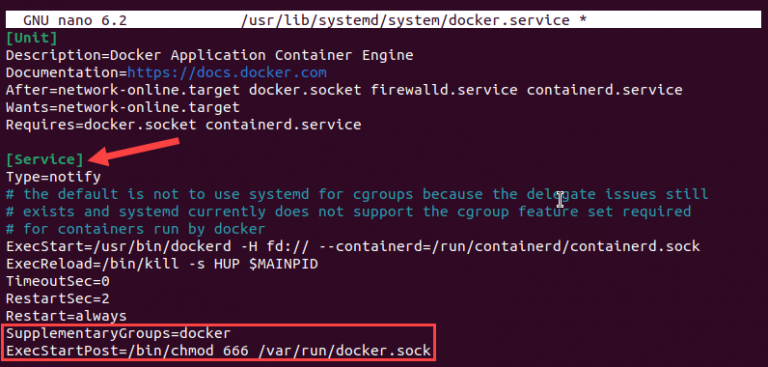Place cursor on SupplementaryGroups=docker line
Screen dimensions: 768x367
(x=118, y=334)
